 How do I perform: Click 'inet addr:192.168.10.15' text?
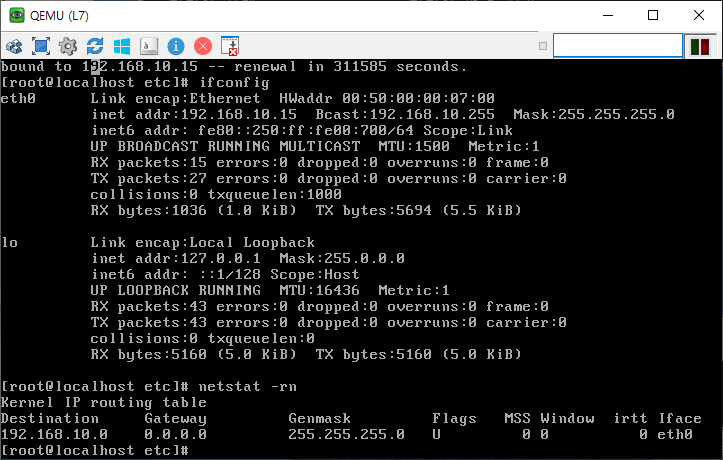[194, 114]
